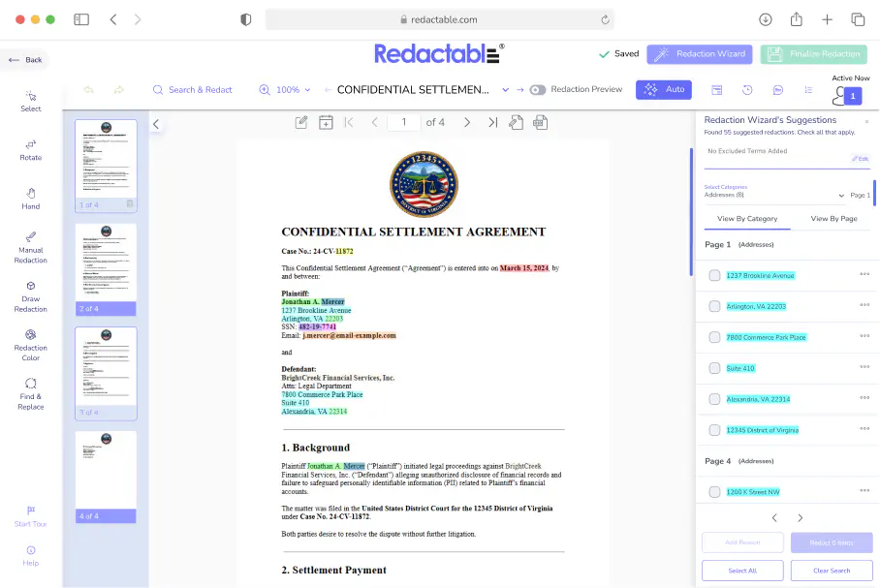Select page 1 of 4 thumbnail

tap(106, 166)
